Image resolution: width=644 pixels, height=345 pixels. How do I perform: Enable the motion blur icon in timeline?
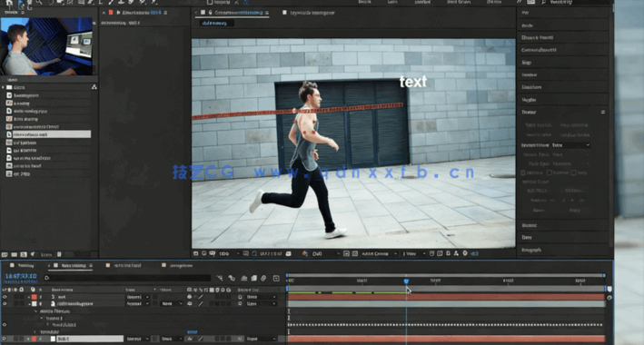(x=263, y=278)
